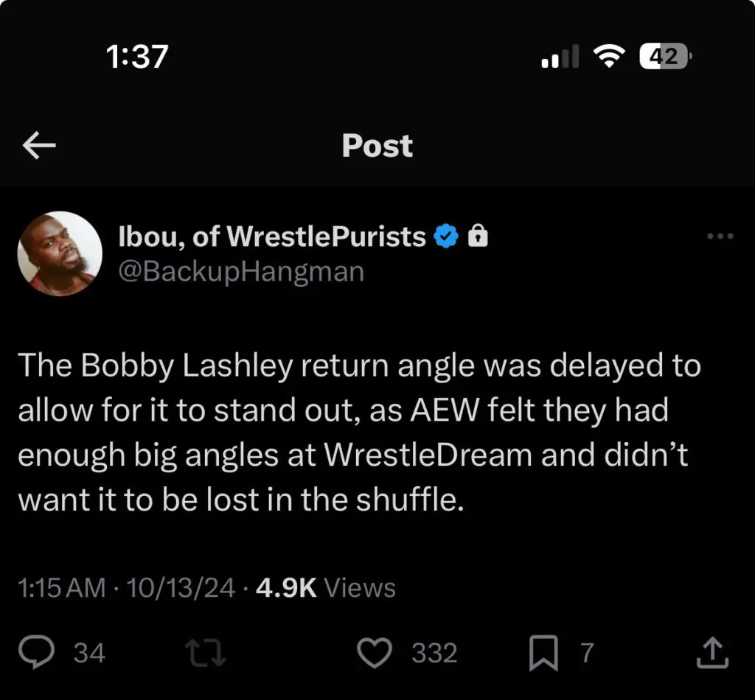Tap the back arrow

40,146
